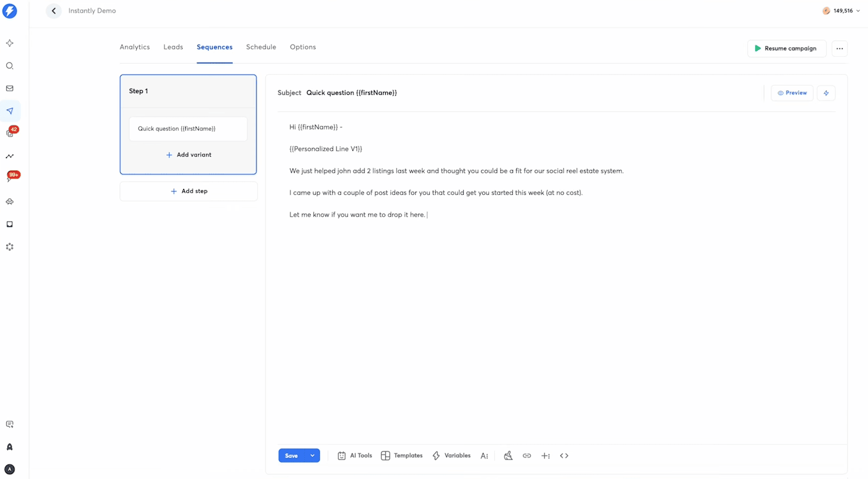Image resolution: width=868 pixels, height=479 pixels.
Task: Open HTML view with the code icon
Action: coord(565,456)
